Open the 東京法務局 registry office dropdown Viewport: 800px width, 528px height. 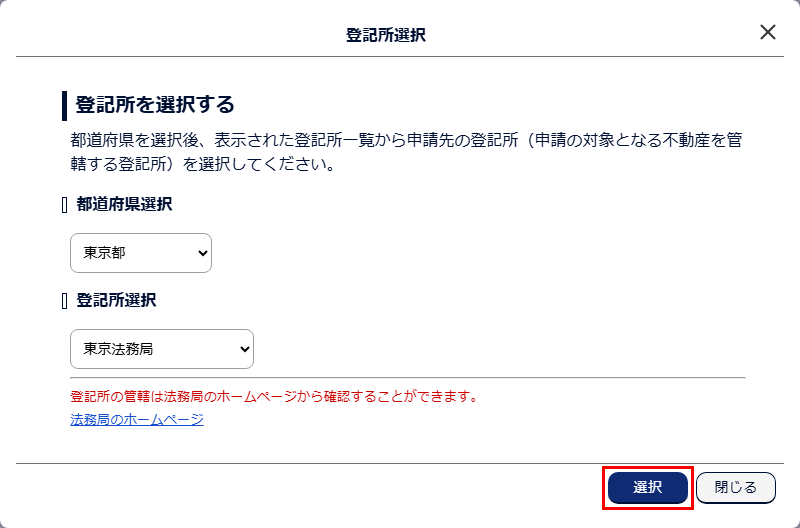point(161,349)
